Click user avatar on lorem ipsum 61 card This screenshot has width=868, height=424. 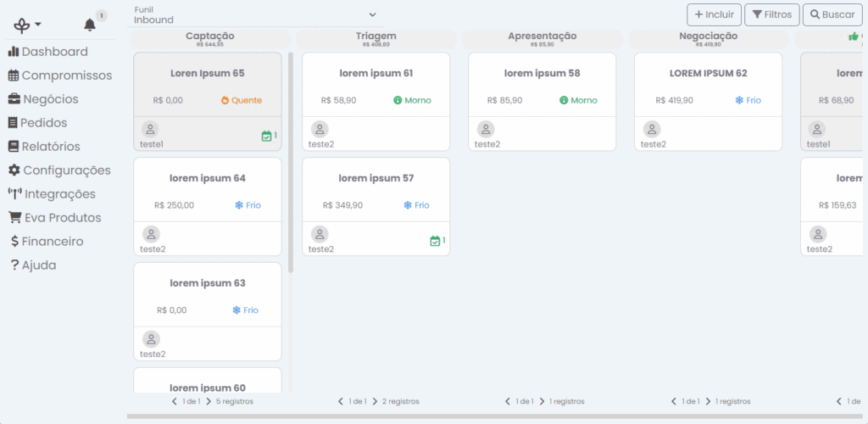pos(319,129)
